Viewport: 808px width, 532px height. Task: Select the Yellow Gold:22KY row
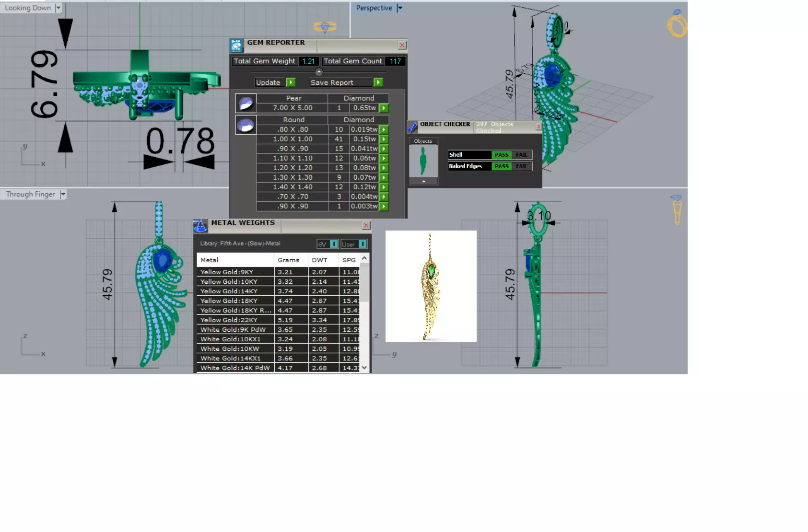coord(278,320)
